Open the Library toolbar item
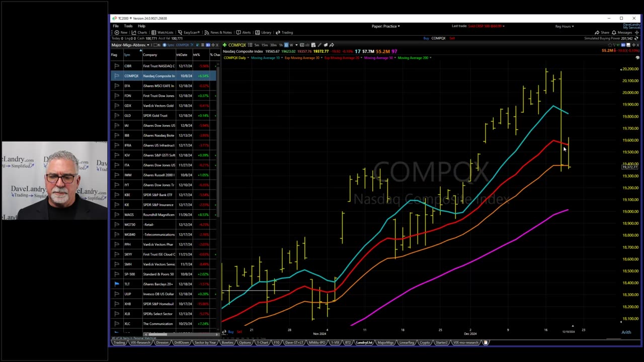 [x=263, y=33]
